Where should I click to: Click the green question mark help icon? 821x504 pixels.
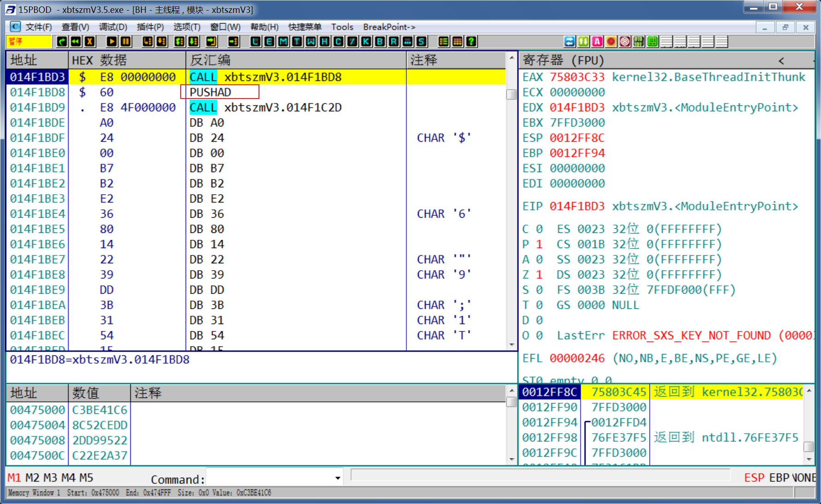[471, 42]
